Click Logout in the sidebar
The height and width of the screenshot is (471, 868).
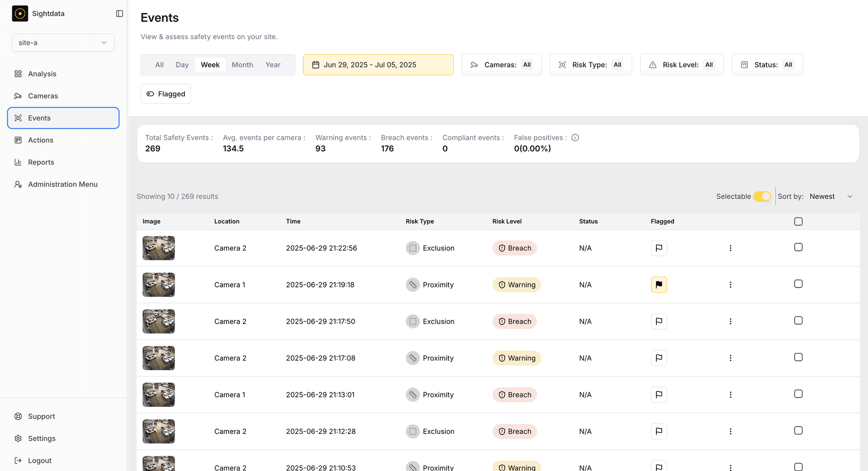point(39,461)
